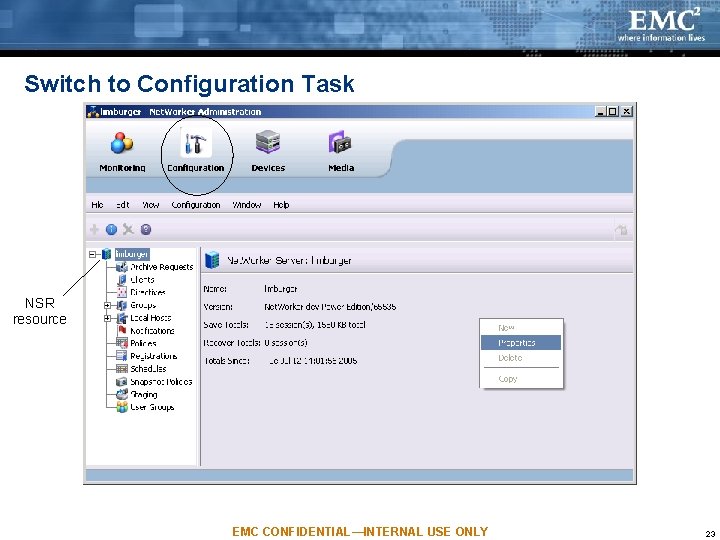Select Groups in the tree
Viewport: 720px width, 540px height.
143,305
